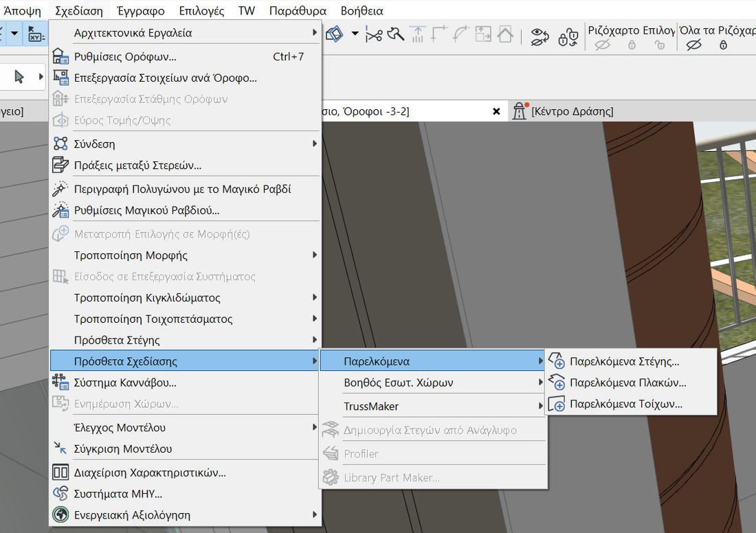Viewport: 756px width, 533px height.
Task: Choose Σύγκριση Μοντέλου menu entry
Action: (x=122, y=449)
